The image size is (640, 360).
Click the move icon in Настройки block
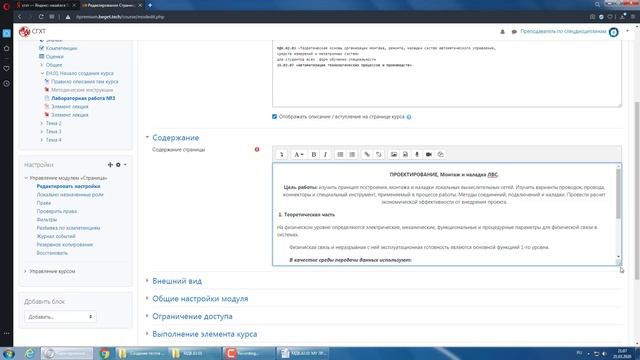pos(110,164)
